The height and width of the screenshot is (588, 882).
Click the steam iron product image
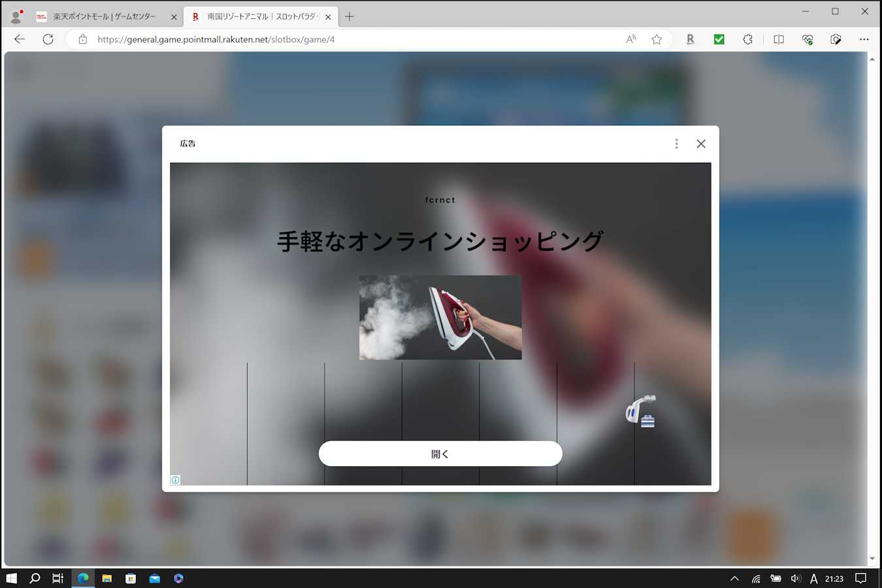[x=440, y=318]
